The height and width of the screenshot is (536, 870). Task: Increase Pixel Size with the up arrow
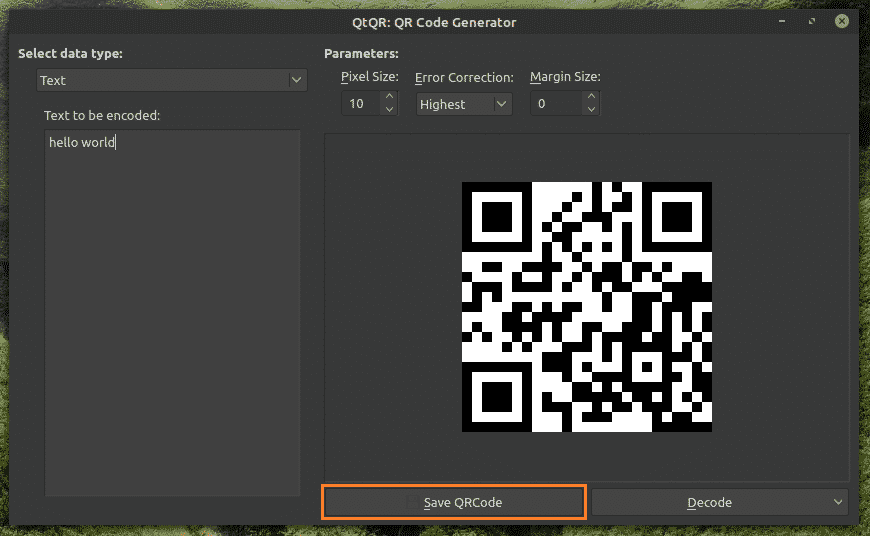389,97
